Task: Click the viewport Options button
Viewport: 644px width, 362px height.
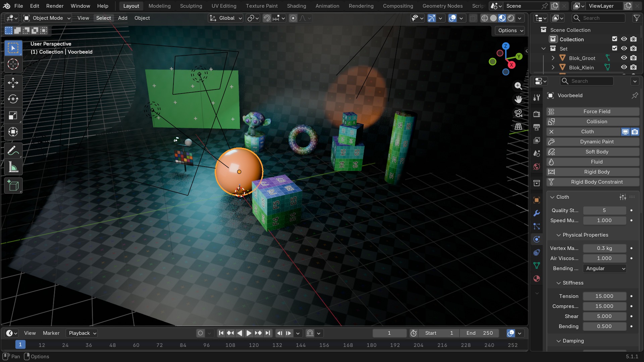Action: tap(510, 31)
